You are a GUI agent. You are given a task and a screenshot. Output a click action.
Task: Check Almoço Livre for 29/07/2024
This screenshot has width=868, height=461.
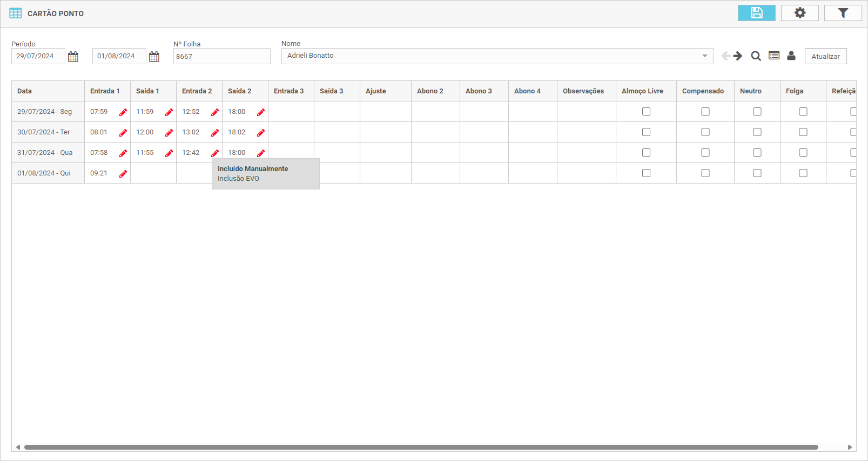click(646, 112)
